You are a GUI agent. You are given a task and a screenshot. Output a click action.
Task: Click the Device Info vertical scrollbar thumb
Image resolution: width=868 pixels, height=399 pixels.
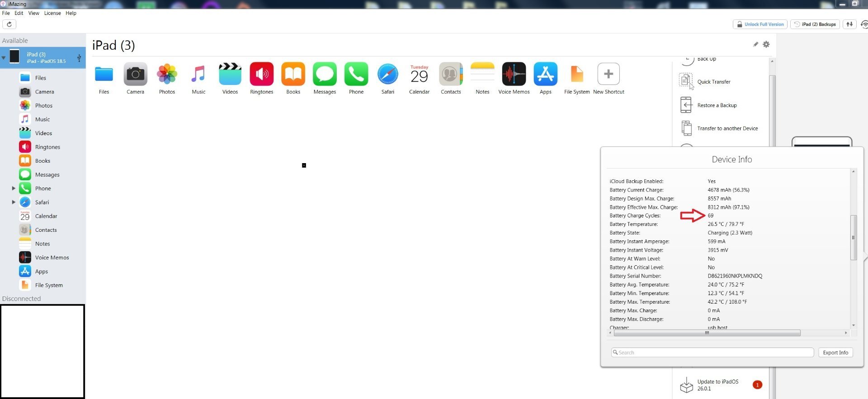[854, 237]
